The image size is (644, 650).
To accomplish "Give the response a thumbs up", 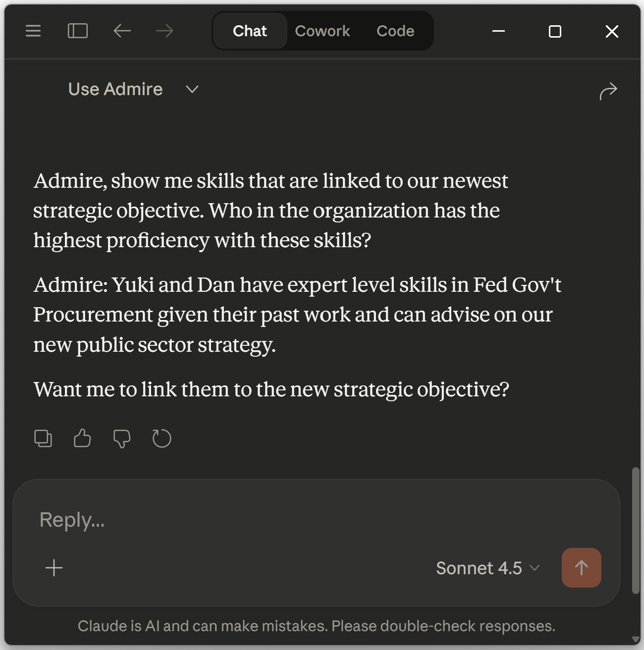I will (82, 438).
